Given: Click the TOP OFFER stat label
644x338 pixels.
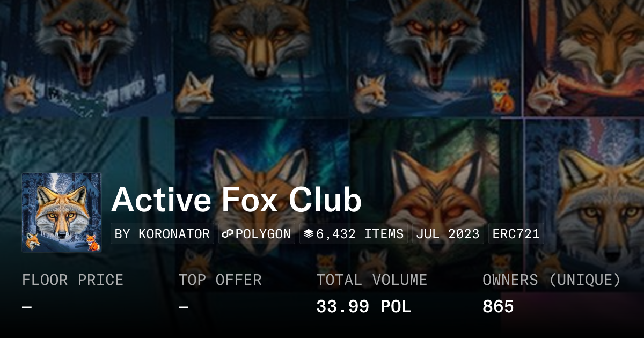Looking at the screenshot, I should coord(220,280).
